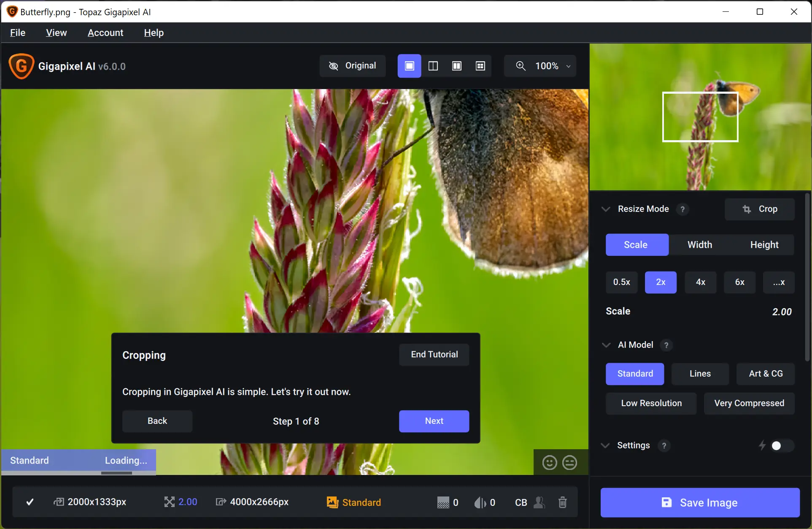Image resolution: width=812 pixels, height=529 pixels.
Task: Switch to comparison grid view icon
Action: pos(480,66)
